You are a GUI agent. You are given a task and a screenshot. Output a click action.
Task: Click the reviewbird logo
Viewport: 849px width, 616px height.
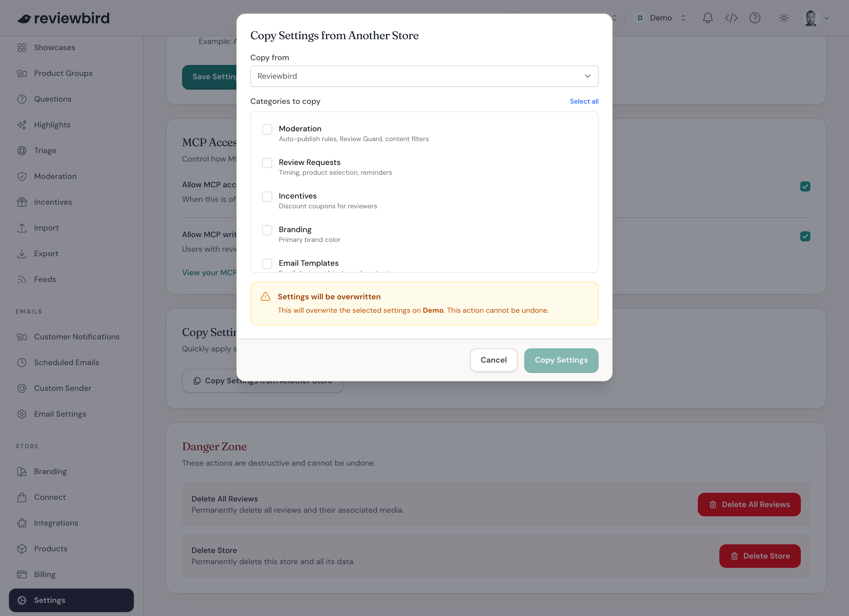(x=63, y=18)
